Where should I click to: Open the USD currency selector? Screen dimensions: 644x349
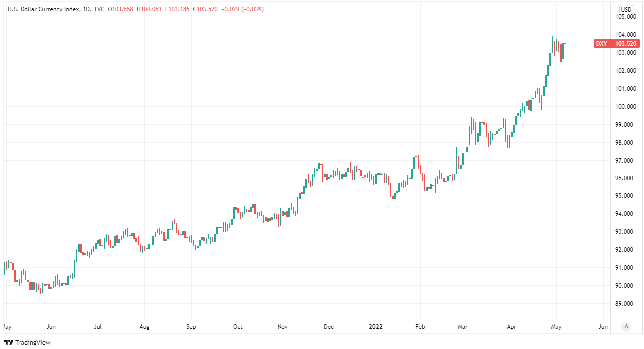[626, 9]
